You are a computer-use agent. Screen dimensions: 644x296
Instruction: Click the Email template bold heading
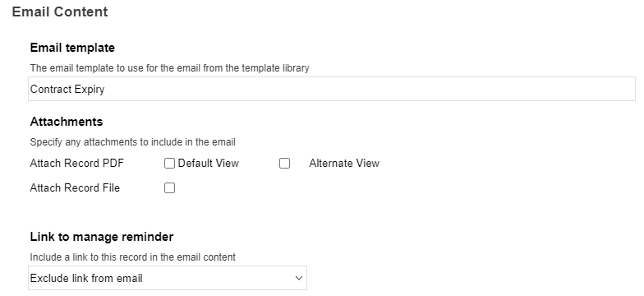(x=72, y=48)
